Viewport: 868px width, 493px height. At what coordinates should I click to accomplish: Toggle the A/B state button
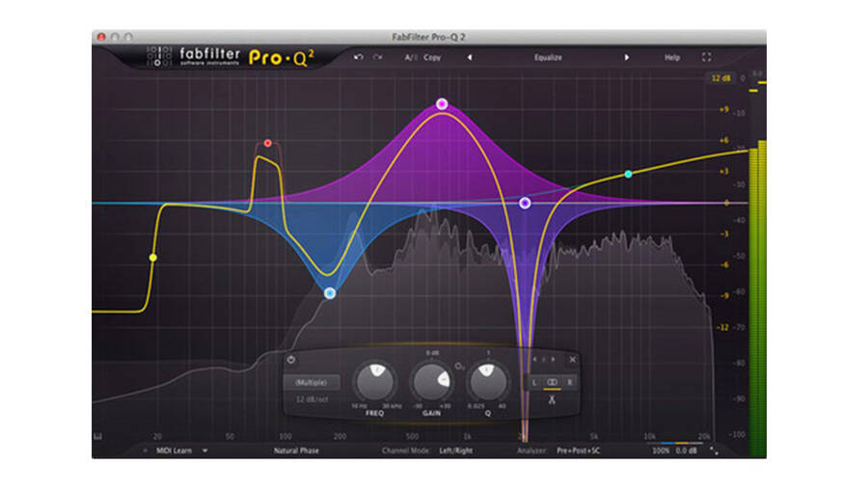point(411,57)
